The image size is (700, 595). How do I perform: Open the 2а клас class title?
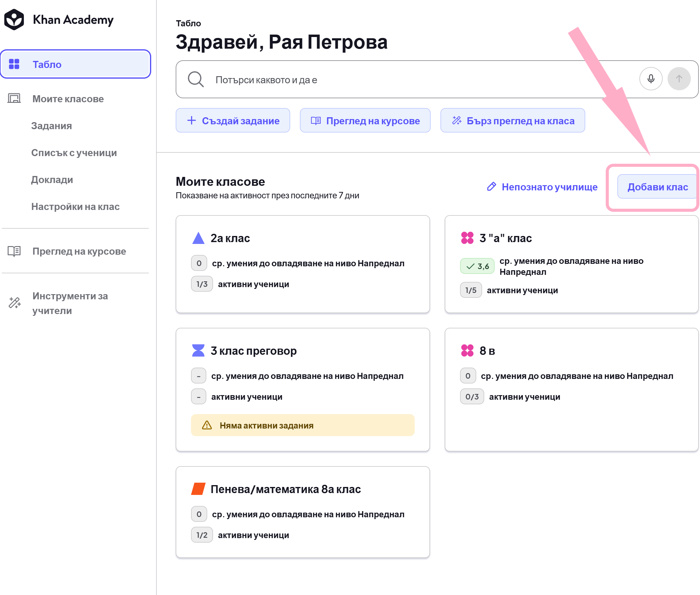click(x=230, y=238)
